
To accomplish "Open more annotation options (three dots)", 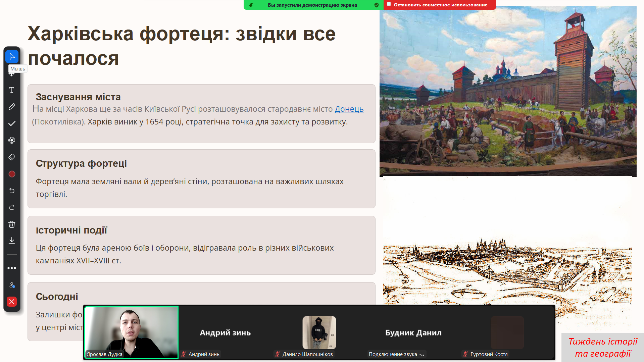I will pos(12,268).
